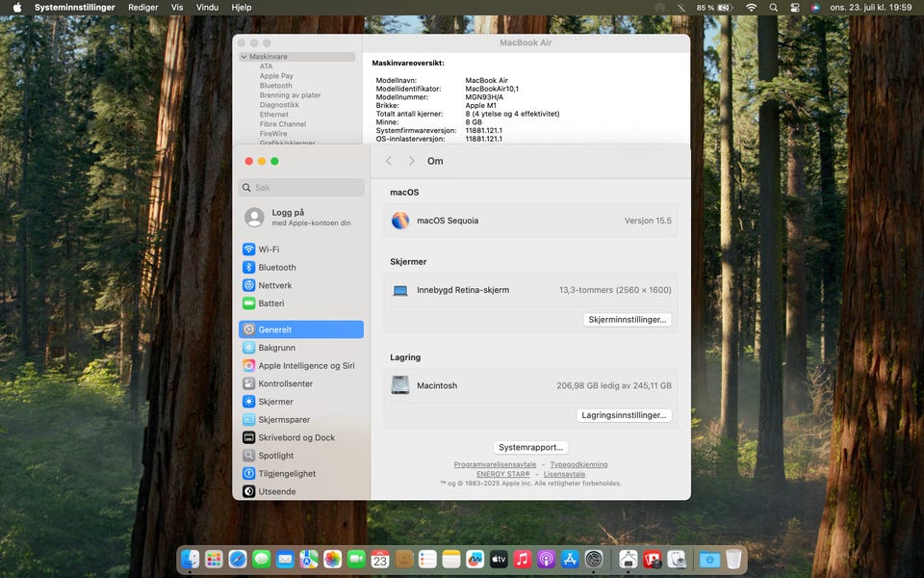Viewport: 924px width, 578px height.
Task: Open Maps from the Dock
Action: [x=309, y=559]
